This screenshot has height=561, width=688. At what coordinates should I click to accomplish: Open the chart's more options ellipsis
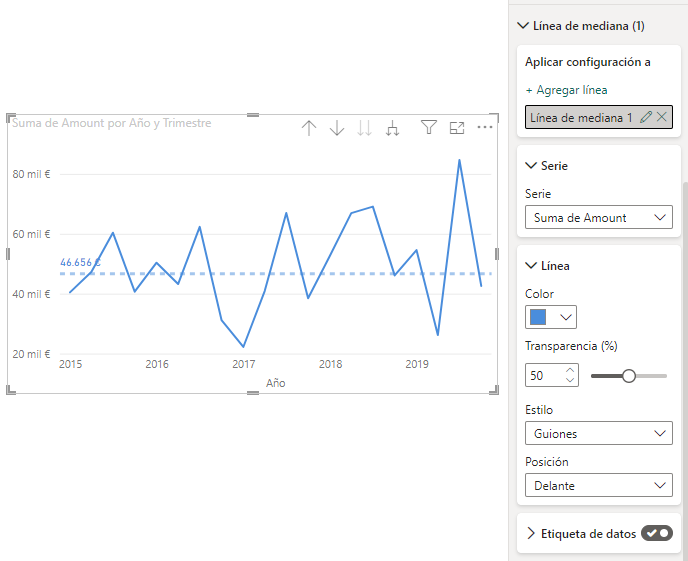[x=485, y=128]
